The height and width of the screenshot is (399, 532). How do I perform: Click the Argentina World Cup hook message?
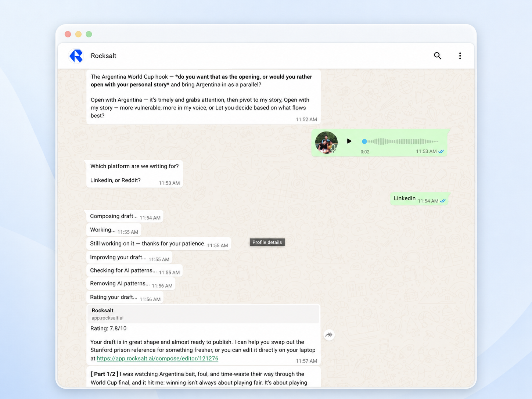click(204, 97)
